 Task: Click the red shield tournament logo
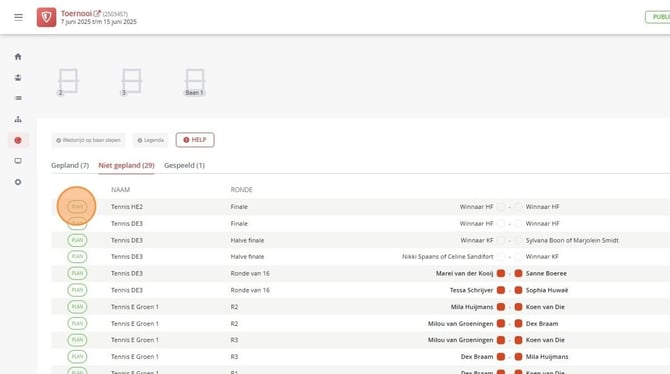pyautogui.click(x=46, y=17)
